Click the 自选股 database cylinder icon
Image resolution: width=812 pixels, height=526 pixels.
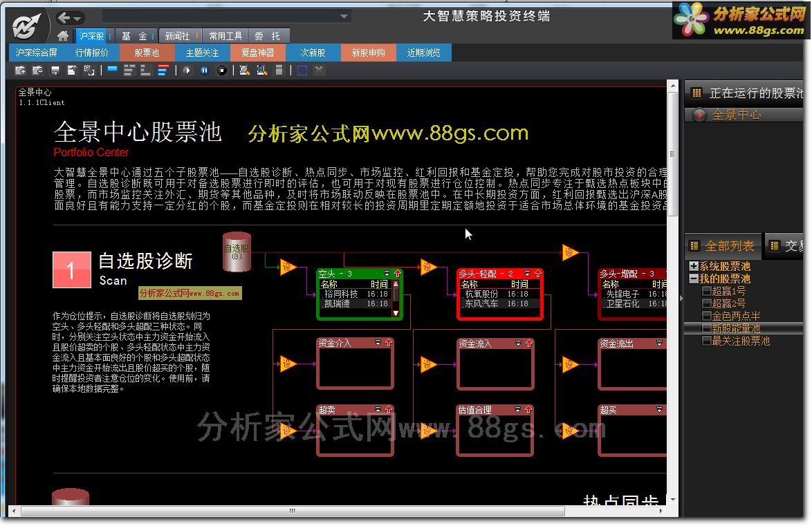click(237, 252)
